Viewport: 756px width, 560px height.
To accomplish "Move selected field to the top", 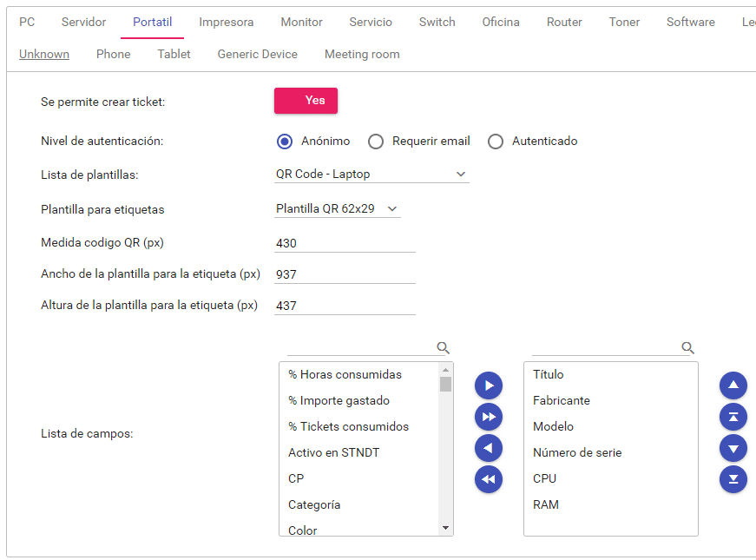I will tap(733, 417).
